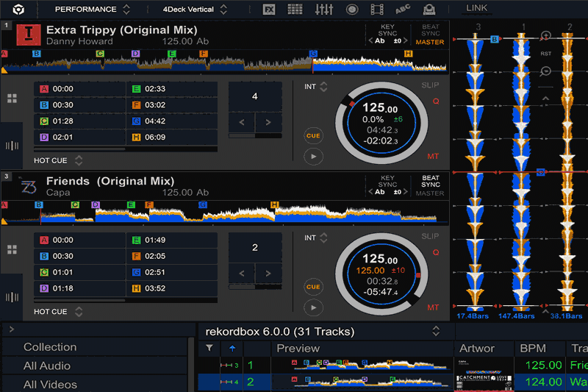Click the rekordbox logo icon

tap(19, 9)
